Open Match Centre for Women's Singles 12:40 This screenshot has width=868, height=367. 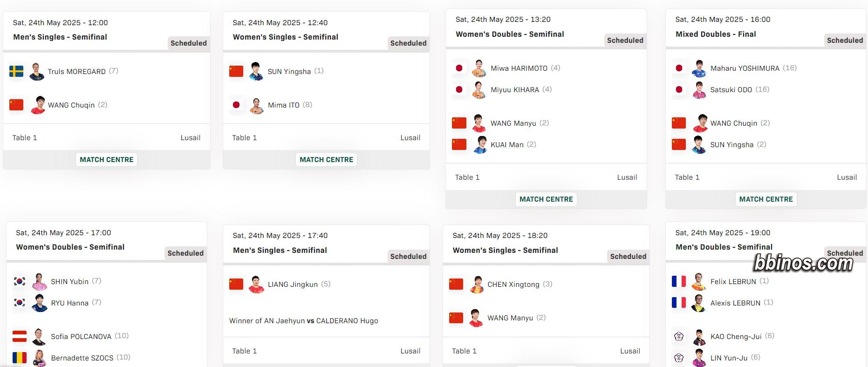[327, 159]
